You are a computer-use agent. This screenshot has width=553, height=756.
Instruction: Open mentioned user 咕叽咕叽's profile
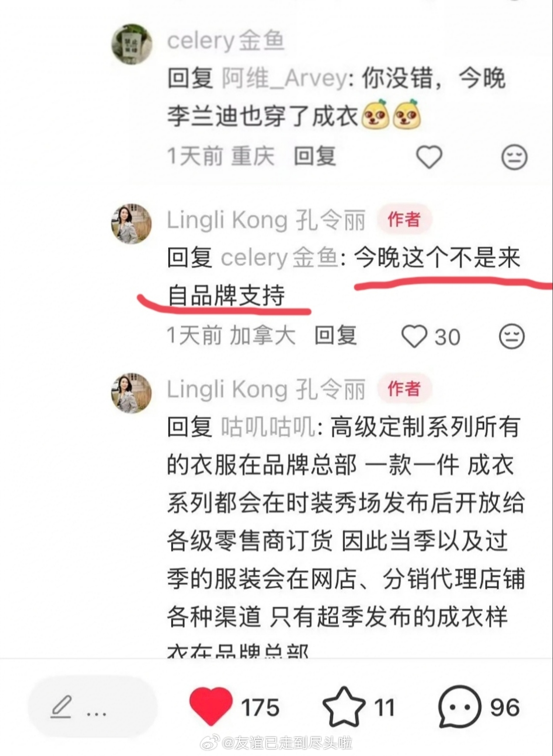pyautogui.click(x=268, y=427)
